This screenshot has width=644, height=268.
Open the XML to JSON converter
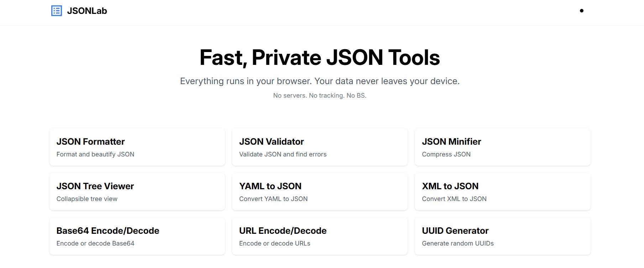[x=502, y=191]
